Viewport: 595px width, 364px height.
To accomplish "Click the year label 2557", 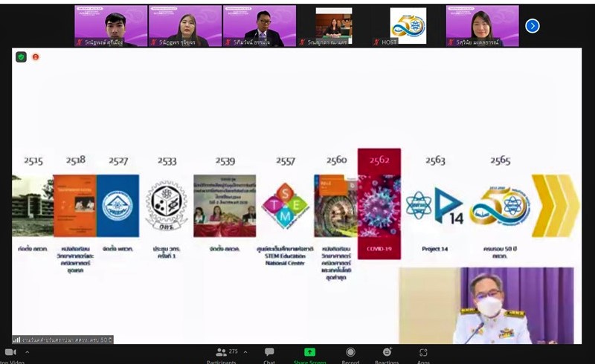I will (286, 160).
